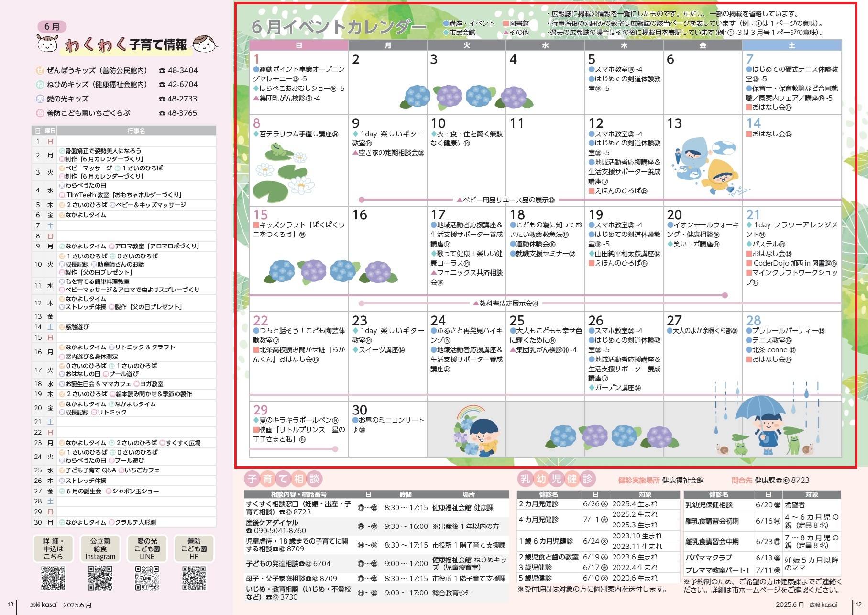Viewport: 868px width, 615px height.
Task: Click the 教科書法定展示会 timeline bar label
Action: click(x=505, y=303)
